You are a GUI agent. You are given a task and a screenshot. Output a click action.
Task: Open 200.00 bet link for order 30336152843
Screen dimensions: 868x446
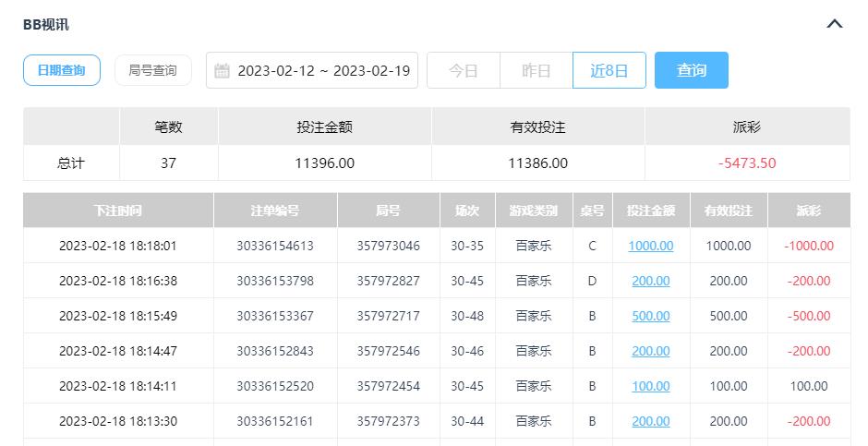point(650,351)
